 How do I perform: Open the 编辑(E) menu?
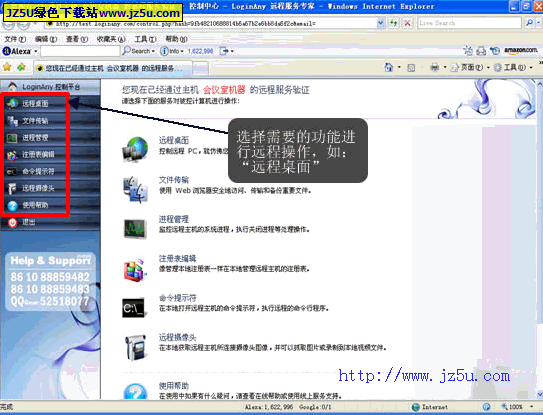(46, 39)
